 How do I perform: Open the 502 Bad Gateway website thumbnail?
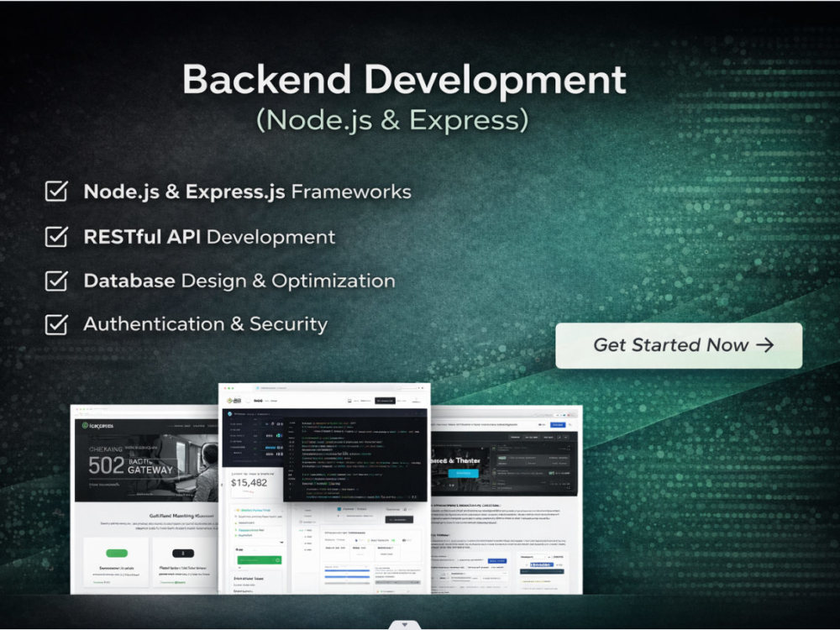[x=144, y=499]
